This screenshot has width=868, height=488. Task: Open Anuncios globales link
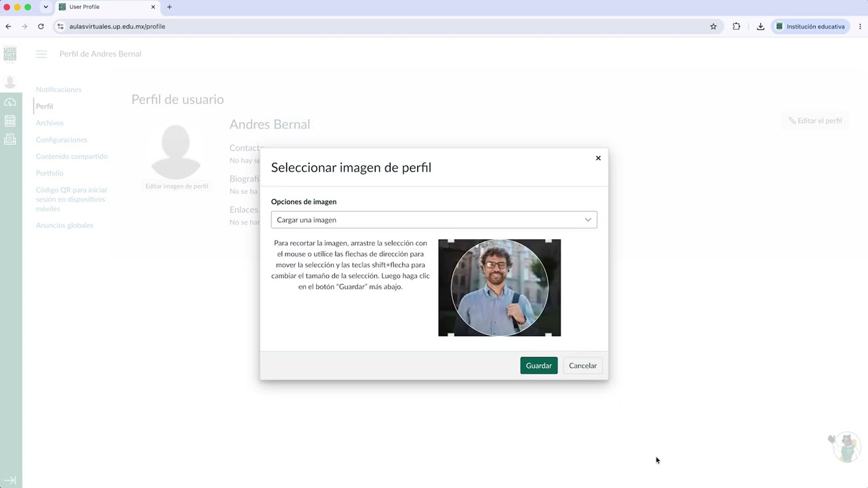(x=64, y=225)
